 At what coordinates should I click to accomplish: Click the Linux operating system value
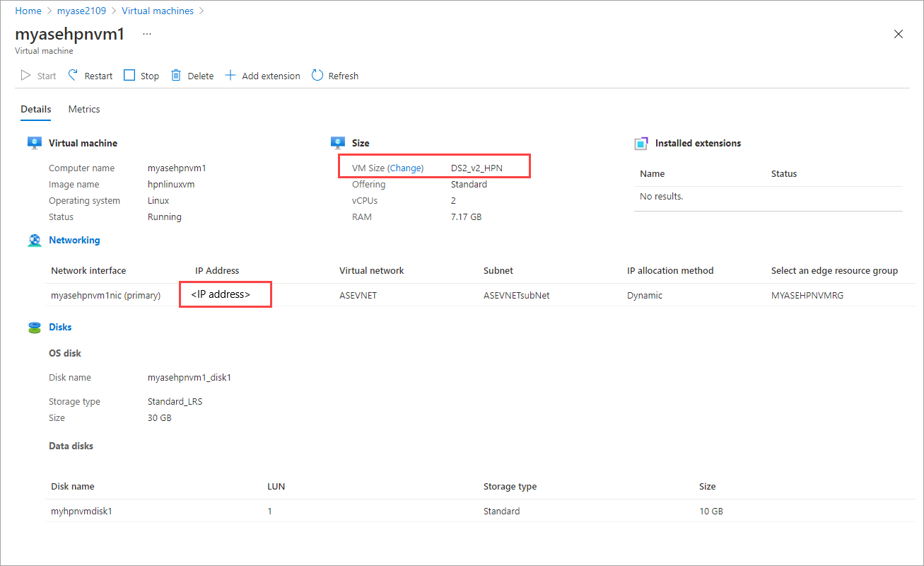[x=158, y=200]
